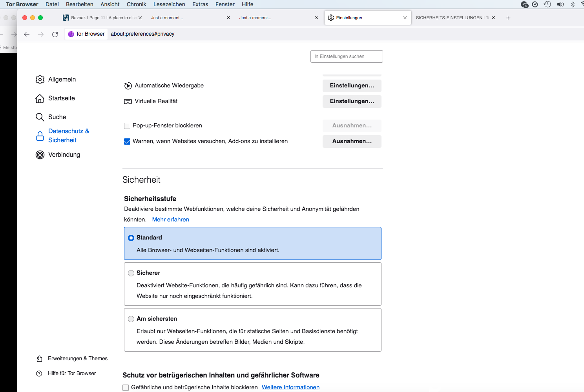The width and height of the screenshot is (584, 392).
Task: Close the Einstellungen tab
Action: [x=405, y=18]
